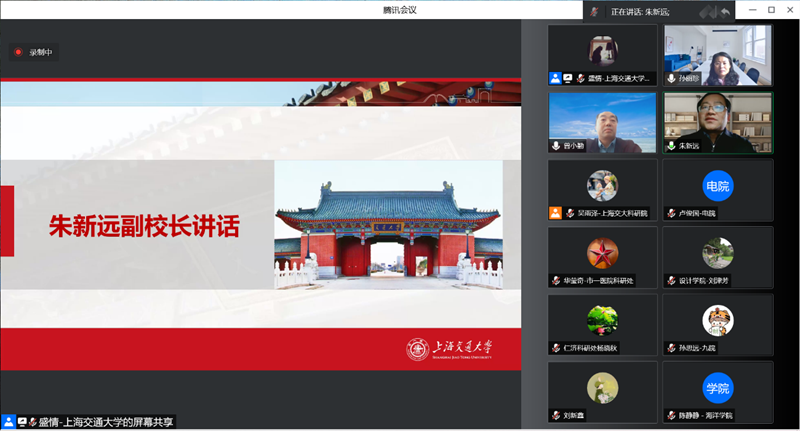Click the shared slide title 朱新远副校长讲话
The width and height of the screenshot is (800, 431).
point(145,226)
